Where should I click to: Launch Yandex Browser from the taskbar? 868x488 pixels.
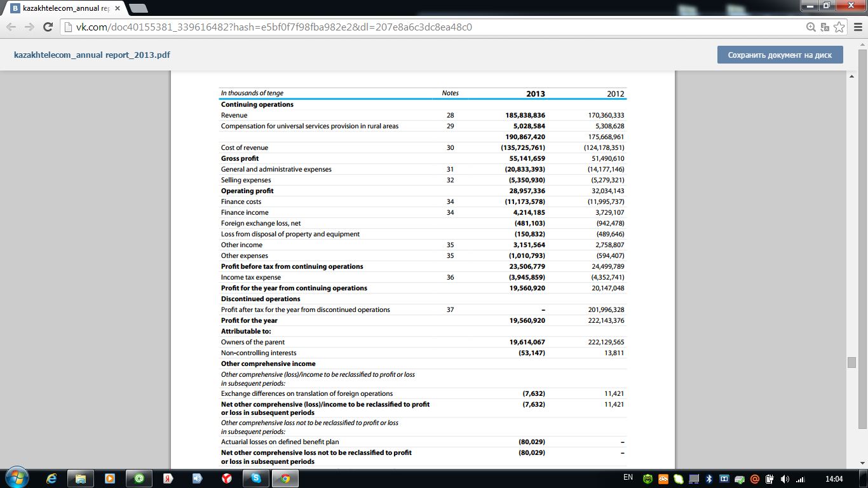click(x=227, y=478)
